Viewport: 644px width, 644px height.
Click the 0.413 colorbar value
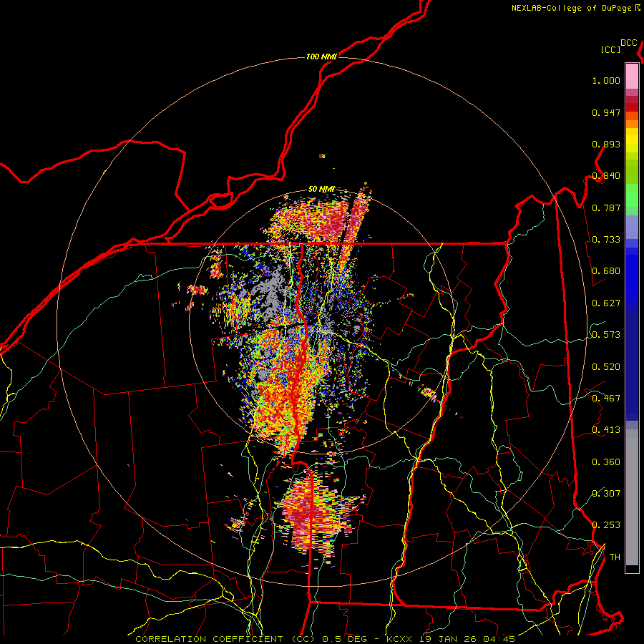tap(606, 430)
